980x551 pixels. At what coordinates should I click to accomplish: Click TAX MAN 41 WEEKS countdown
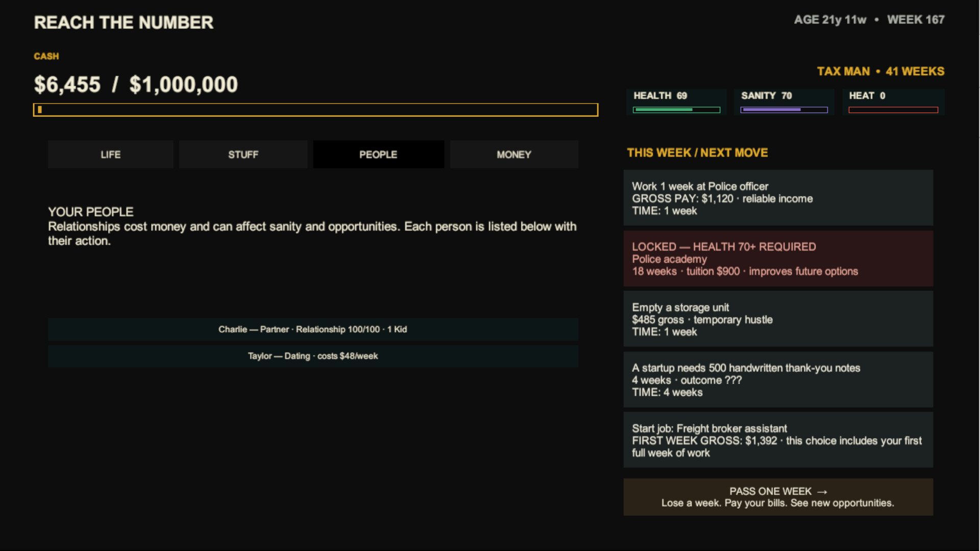(880, 71)
